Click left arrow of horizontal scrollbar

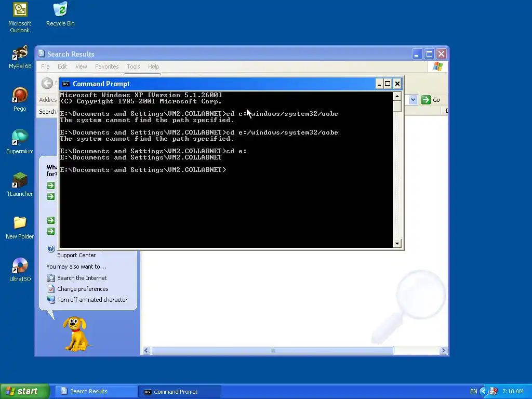pos(146,351)
